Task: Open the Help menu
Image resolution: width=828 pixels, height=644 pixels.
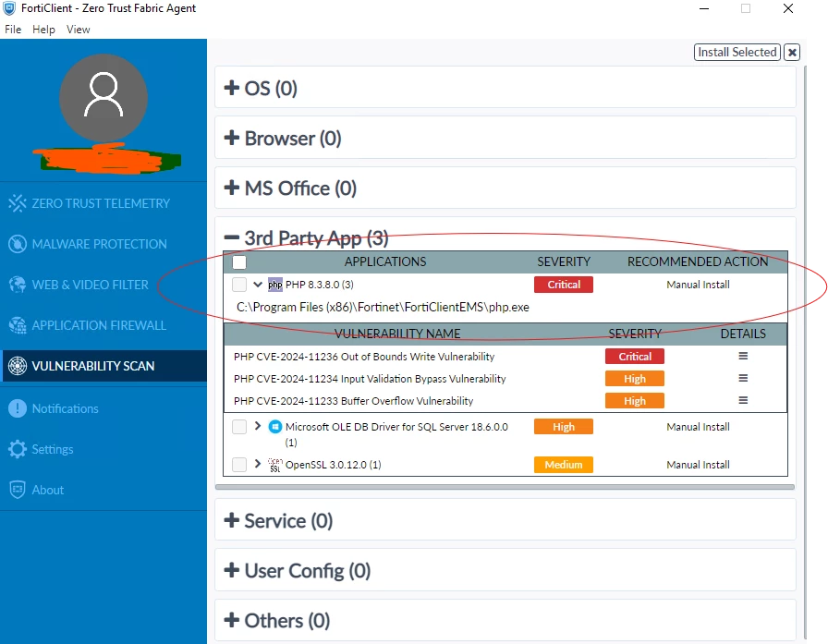Action: click(x=43, y=30)
